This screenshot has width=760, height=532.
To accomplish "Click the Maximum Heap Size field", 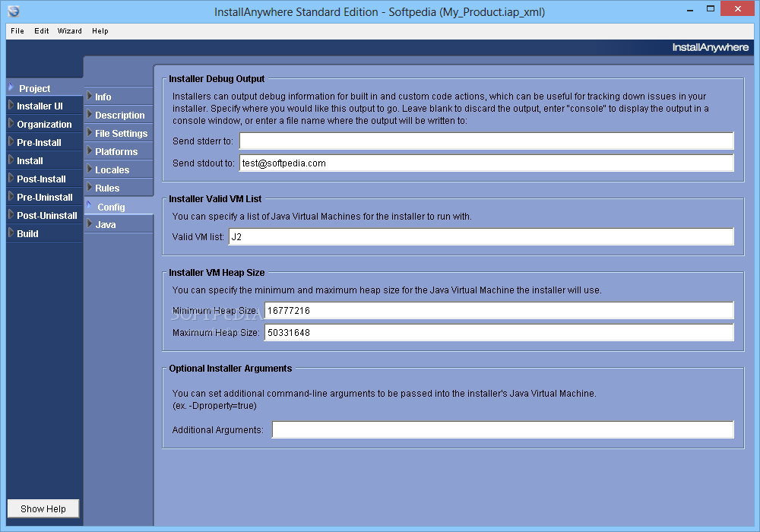I will [x=499, y=333].
